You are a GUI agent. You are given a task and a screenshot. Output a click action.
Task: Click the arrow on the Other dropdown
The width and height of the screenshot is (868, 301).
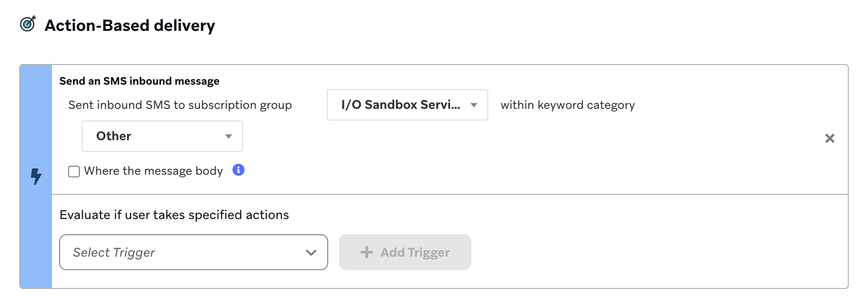click(229, 137)
